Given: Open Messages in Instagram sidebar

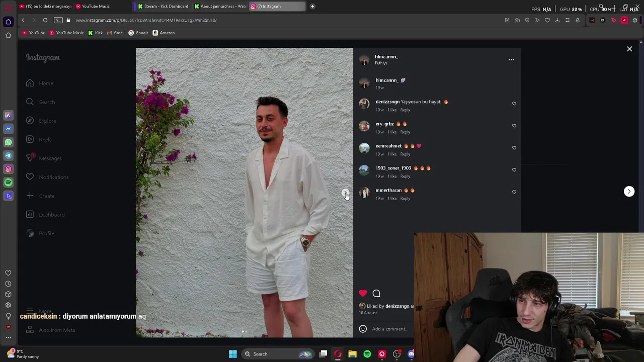Looking at the screenshot, I should pyautogui.click(x=44, y=158).
